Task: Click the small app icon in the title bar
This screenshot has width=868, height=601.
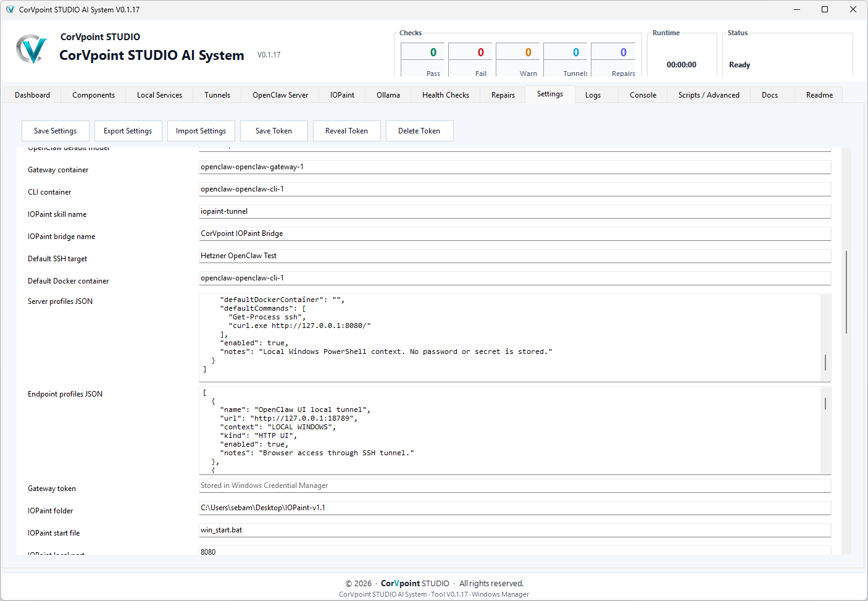Action: [10, 10]
